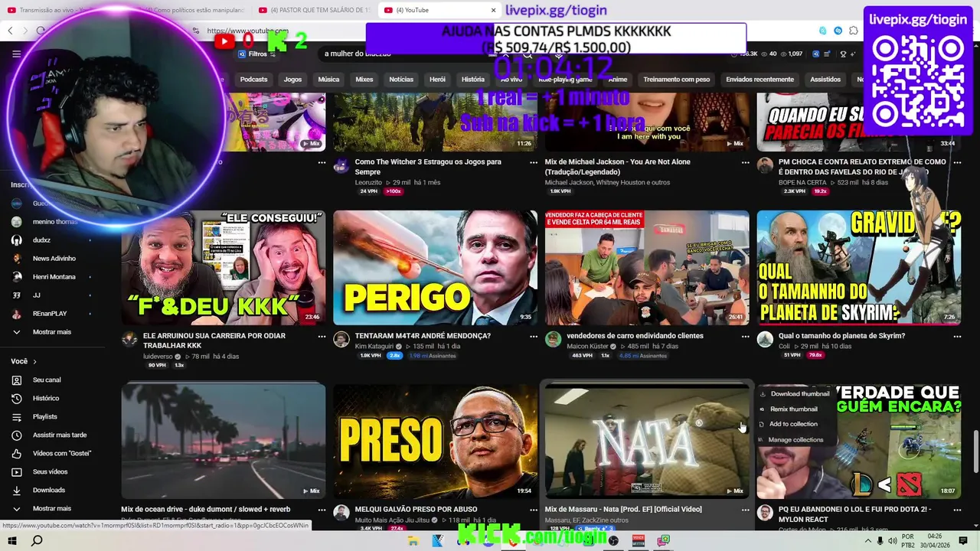This screenshot has width=980, height=551.
Task: Open File Explorer from taskbar
Action: click(413, 541)
